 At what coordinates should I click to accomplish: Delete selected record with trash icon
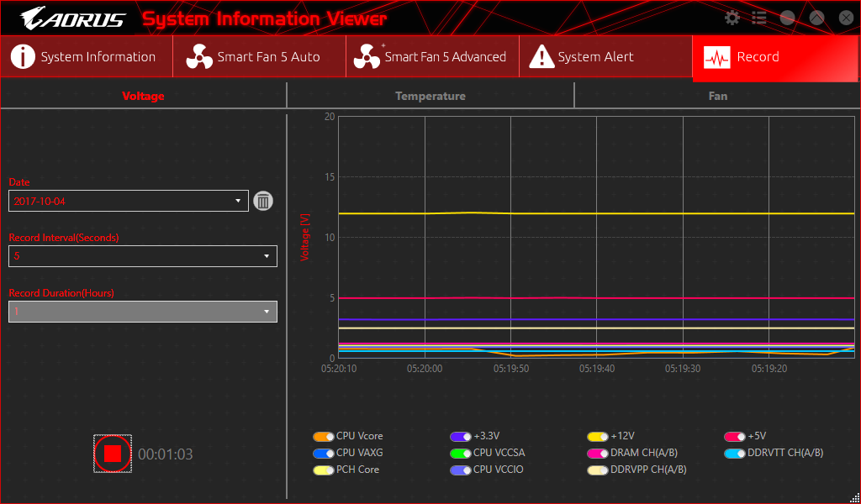coord(263,202)
